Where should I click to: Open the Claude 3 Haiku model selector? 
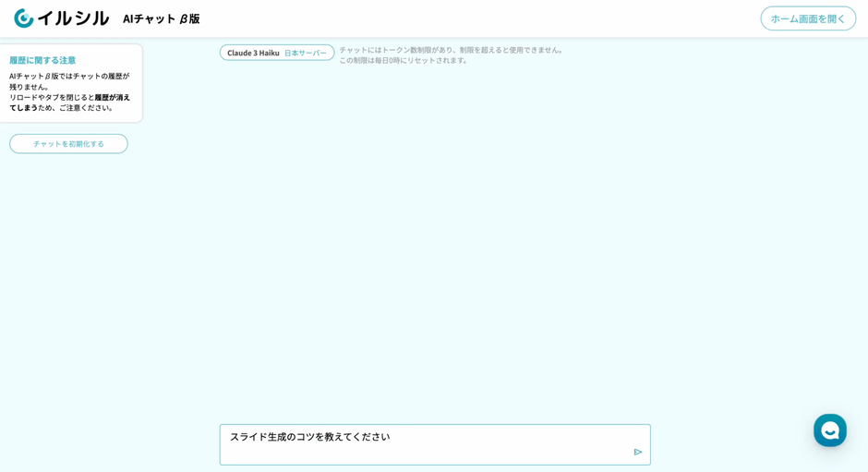[x=254, y=53]
